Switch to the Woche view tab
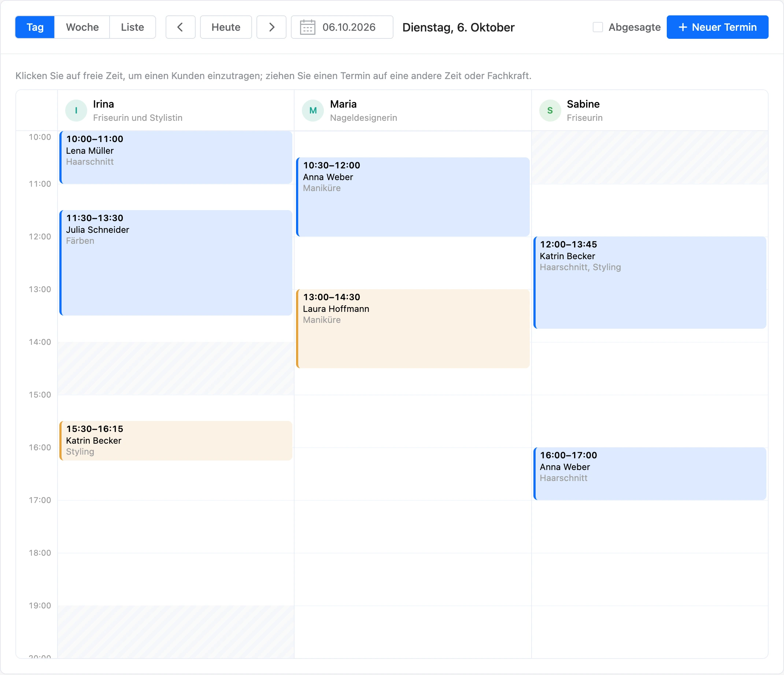Screen dimensions: 784x675 point(82,27)
